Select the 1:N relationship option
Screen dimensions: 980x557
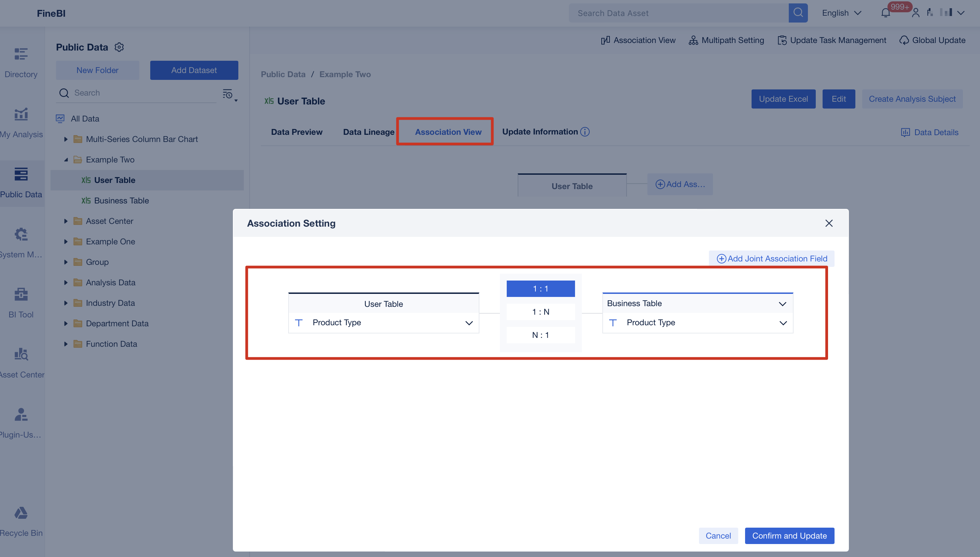tap(540, 311)
